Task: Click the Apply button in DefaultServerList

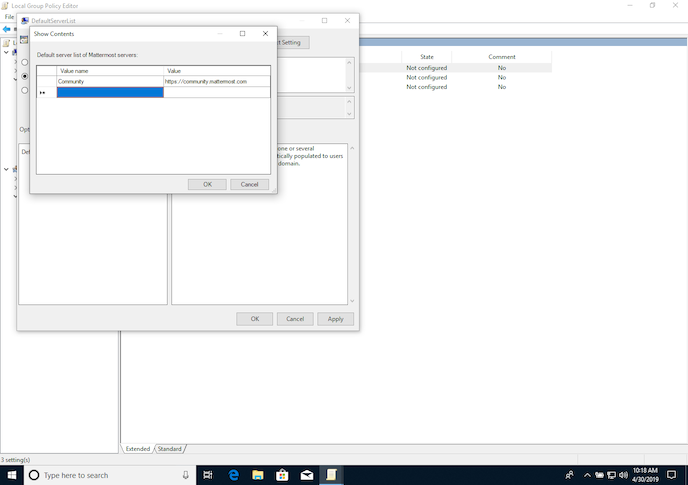Action: (335, 319)
